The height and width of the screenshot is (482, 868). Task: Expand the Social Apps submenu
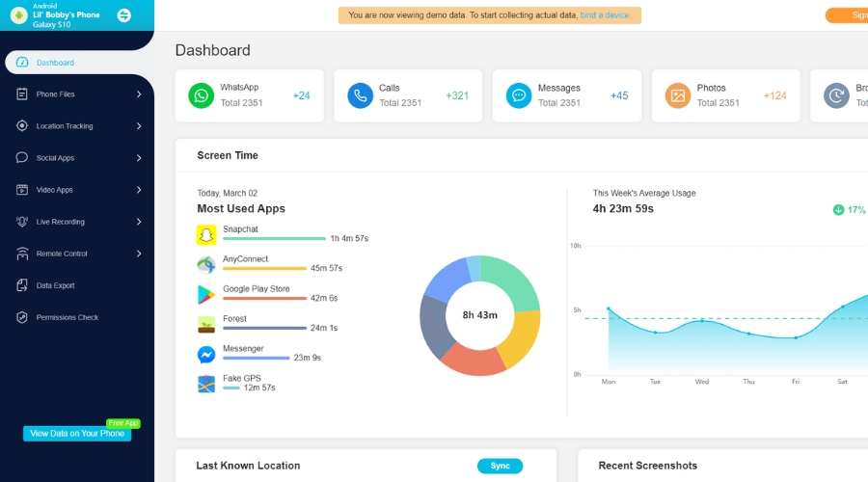click(139, 158)
